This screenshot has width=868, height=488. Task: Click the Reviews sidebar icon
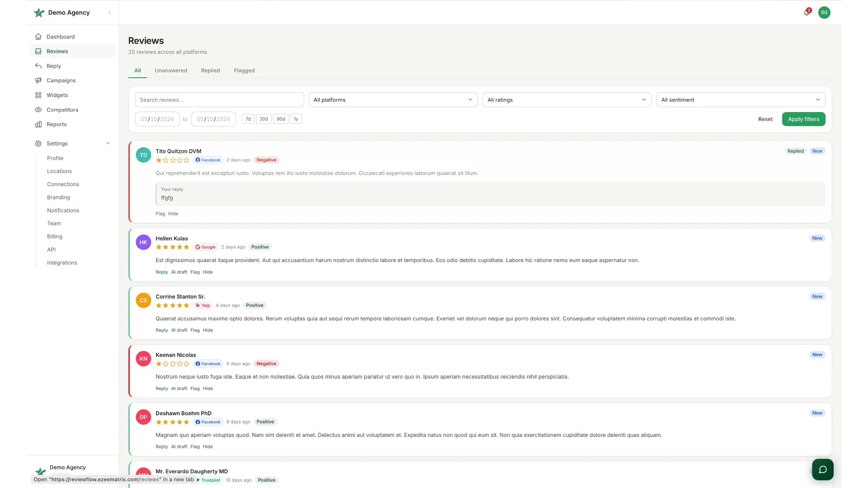tap(38, 52)
